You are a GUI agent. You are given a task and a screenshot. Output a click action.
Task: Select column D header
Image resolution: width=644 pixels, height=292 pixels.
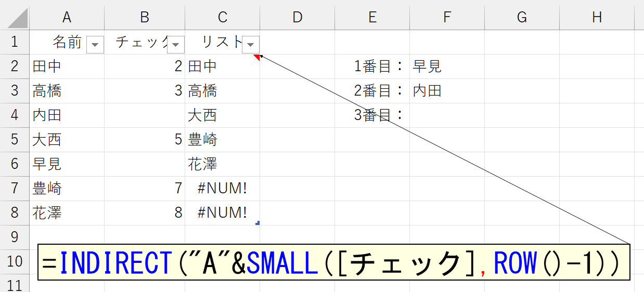[x=297, y=18]
